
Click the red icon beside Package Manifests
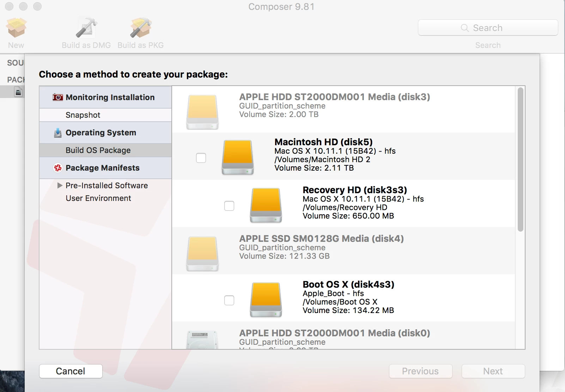click(58, 168)
